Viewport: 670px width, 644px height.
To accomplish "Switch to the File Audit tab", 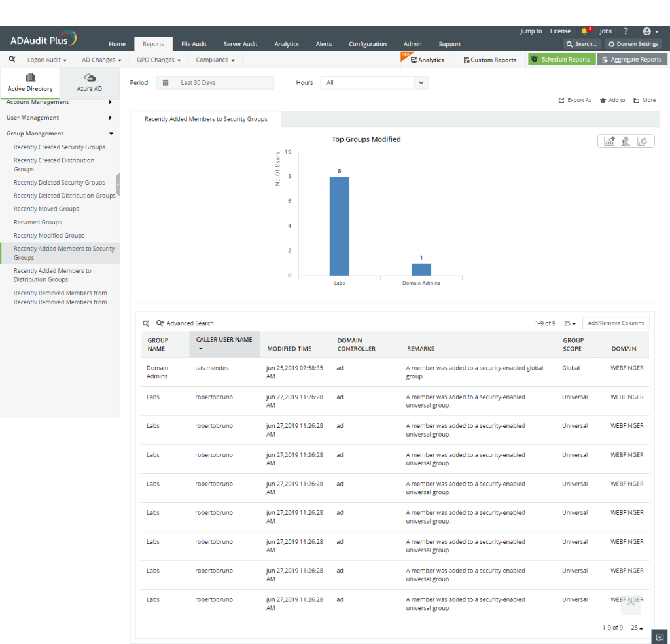I will click(x=194, y=44).
